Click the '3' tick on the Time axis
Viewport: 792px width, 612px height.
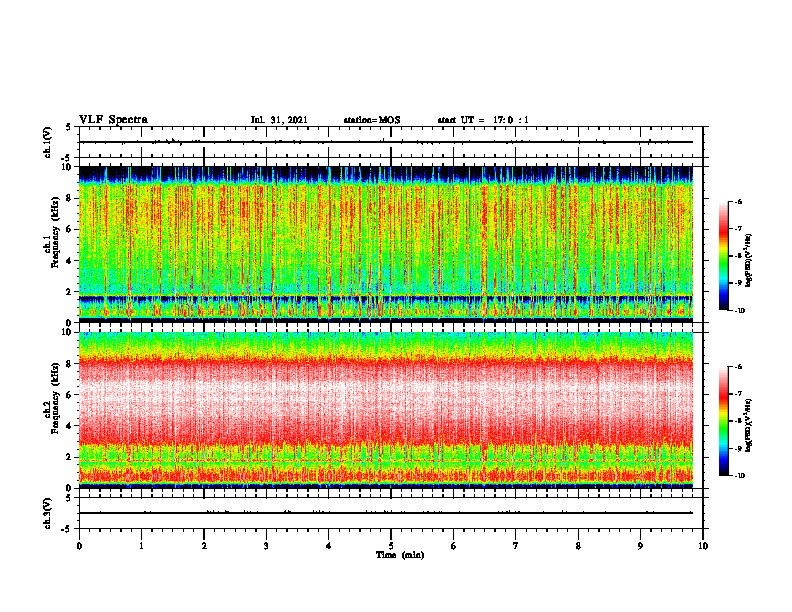266,546
